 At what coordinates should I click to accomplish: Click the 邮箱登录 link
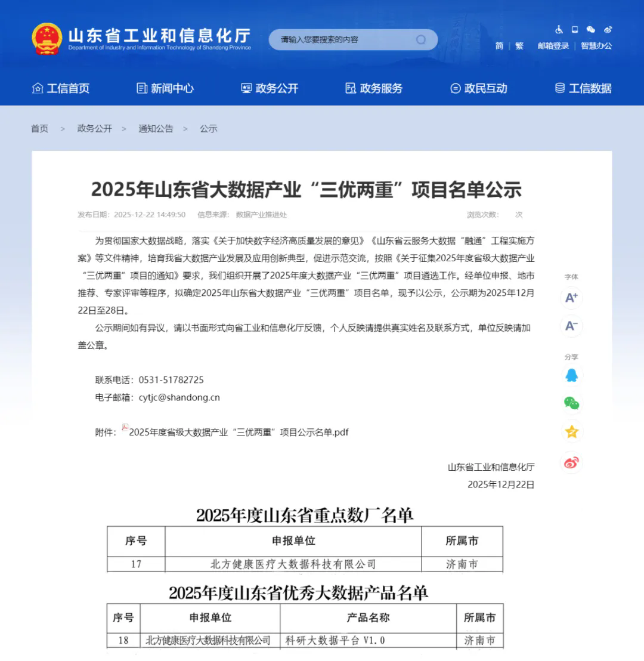pyautogui.click(x=553, y=46)
